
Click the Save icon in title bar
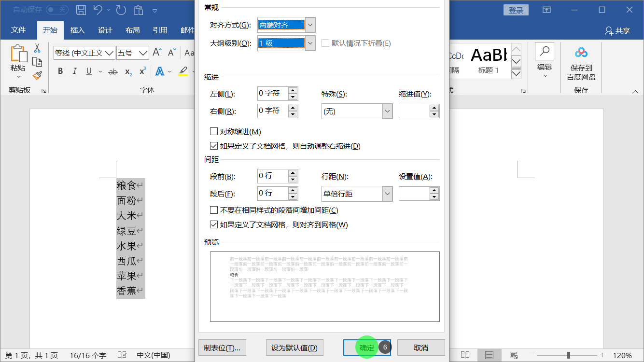[81, 10]
